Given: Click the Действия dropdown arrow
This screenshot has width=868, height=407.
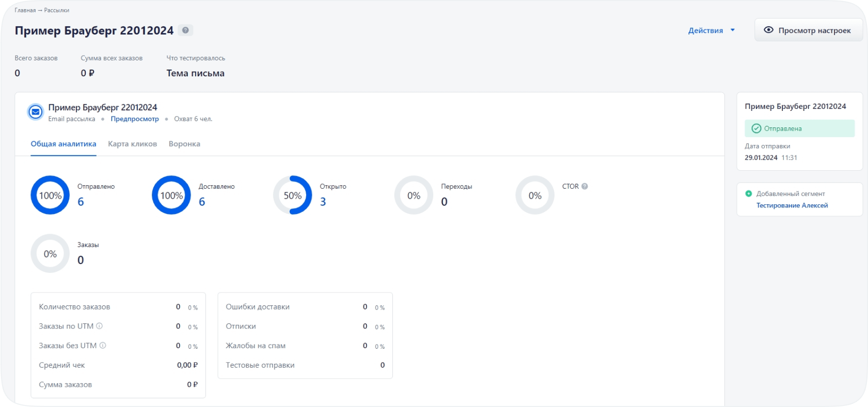Looking at the screenshot, I should (732, 30).
